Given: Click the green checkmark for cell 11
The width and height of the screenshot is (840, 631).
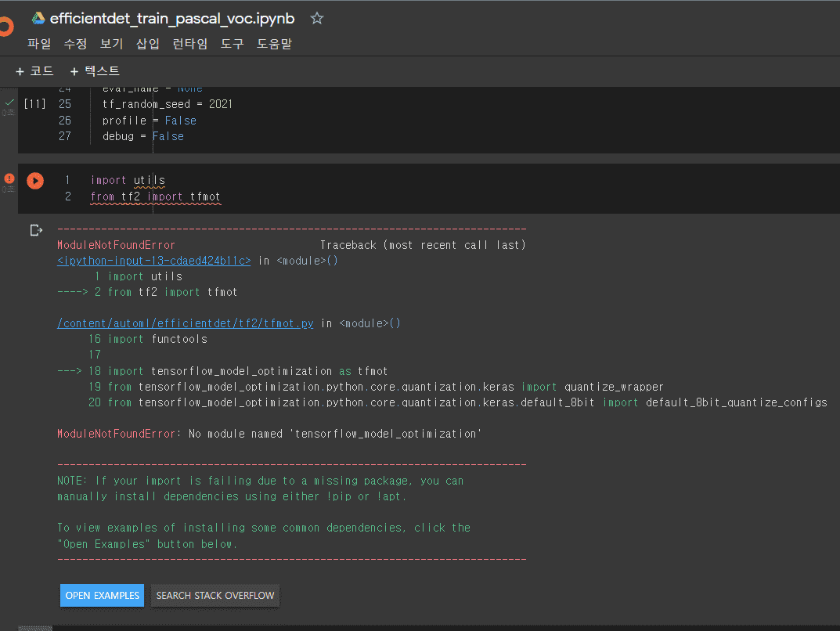Looking at the screenshot, I should (9, 102).
